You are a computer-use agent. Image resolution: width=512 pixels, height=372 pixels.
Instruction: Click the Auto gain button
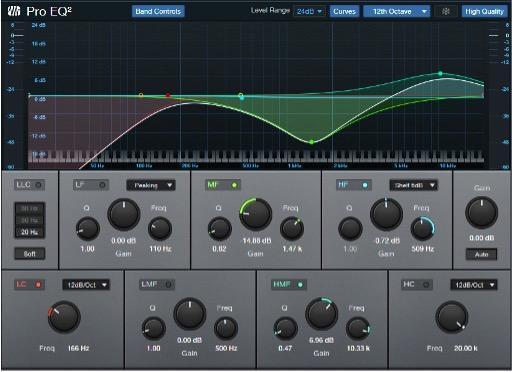click(x=481, y=255)
